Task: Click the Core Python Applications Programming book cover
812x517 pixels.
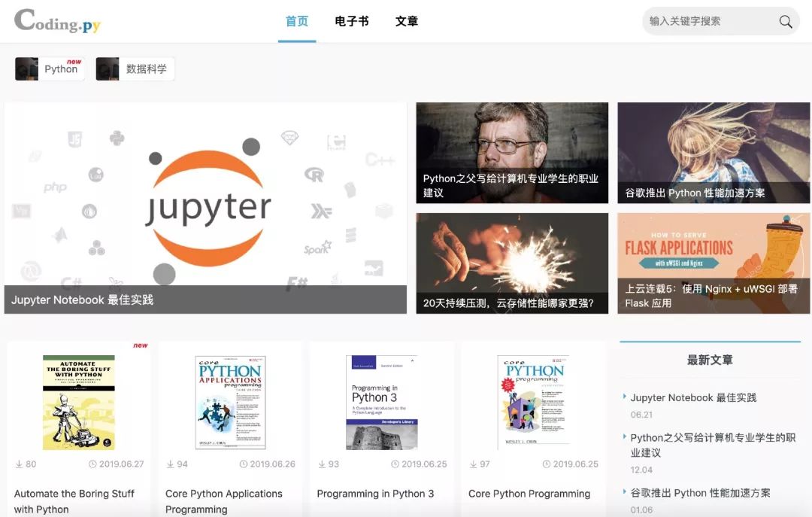Action: pyautogui.click(x=231, y=403)
